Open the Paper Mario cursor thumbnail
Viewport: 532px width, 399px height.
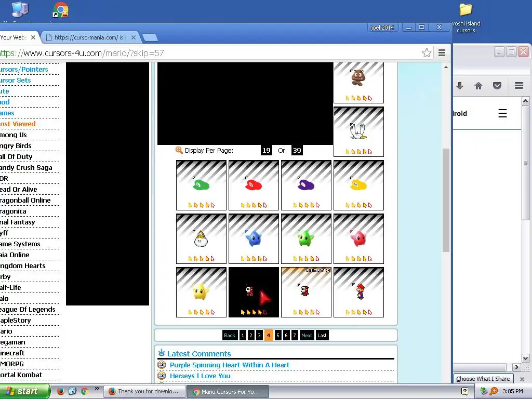(358, 292)
